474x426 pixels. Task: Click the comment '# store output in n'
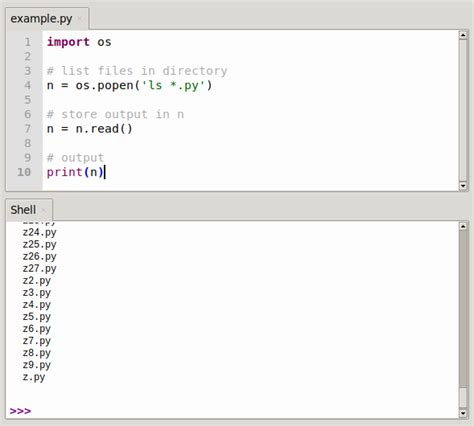click(x=115, y=114)
